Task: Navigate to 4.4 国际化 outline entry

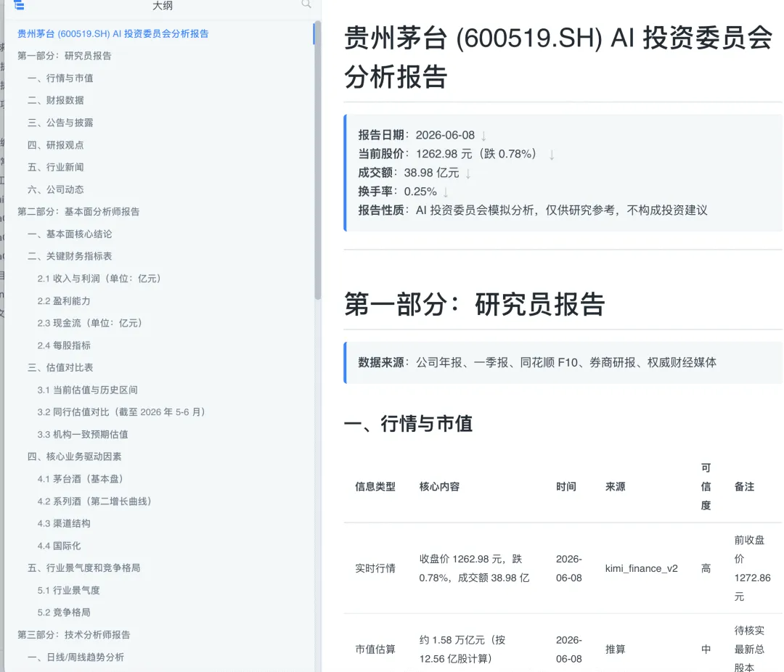Action: coord(59,546)
